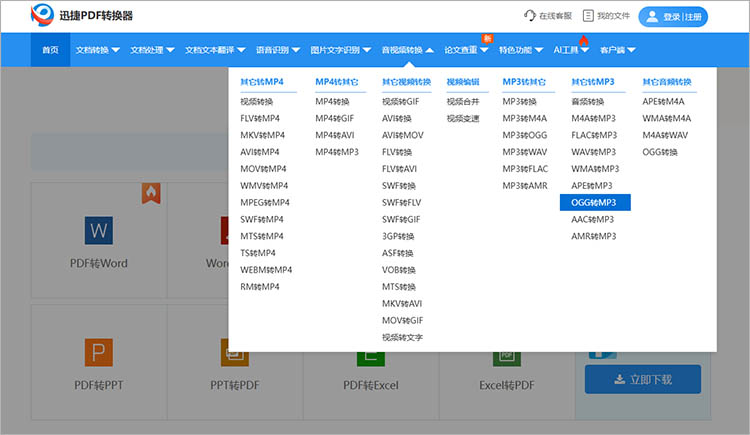The height and width of the screenshot is (435, 750).
Task: Select 视频转文字 entry
Action: (402, 337)
